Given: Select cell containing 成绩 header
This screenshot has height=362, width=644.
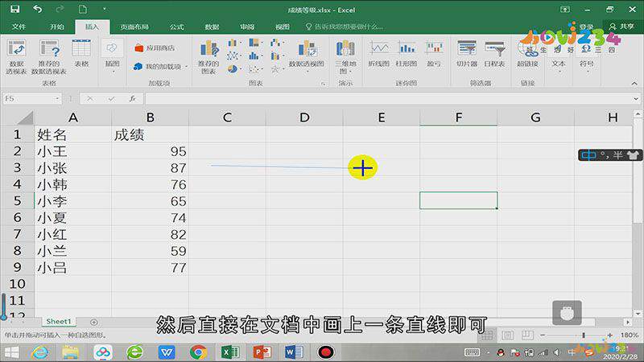Looking at the screenshot, I should coord(151,134).
